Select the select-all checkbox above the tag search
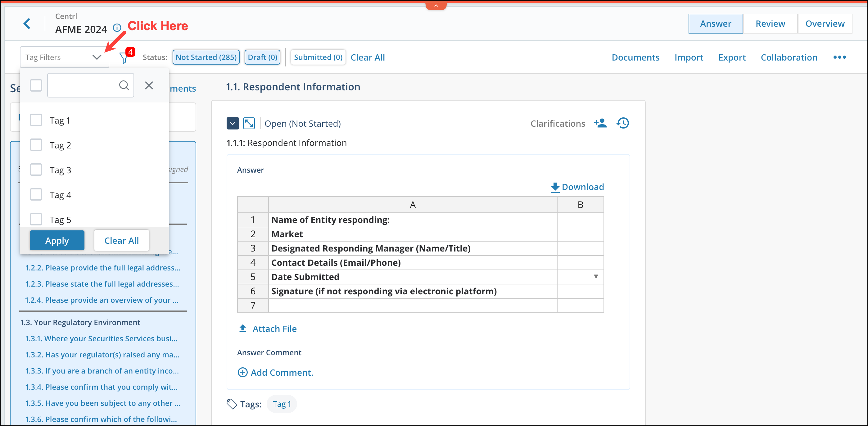This screenshot has height=426, width=868. 36,85
